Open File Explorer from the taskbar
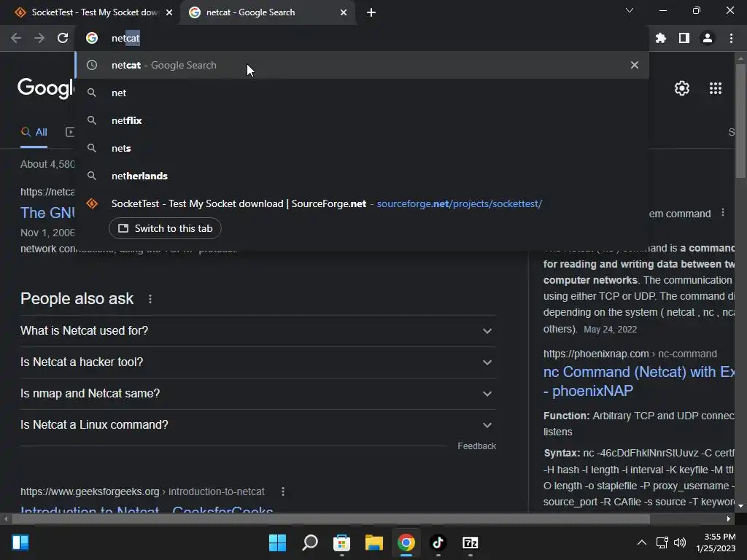The image size is (747, 560). (374, 542)
